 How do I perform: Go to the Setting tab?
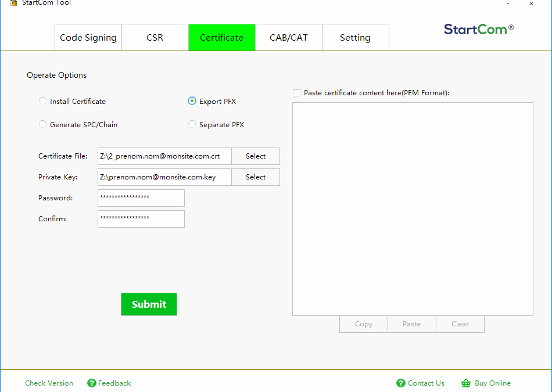pos(355,37)
